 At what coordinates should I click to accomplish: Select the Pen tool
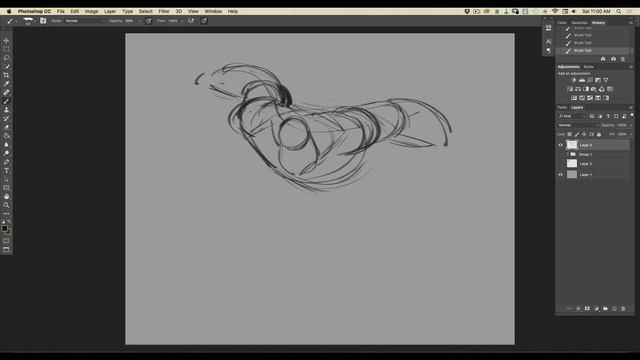click(x=6, y=162)
